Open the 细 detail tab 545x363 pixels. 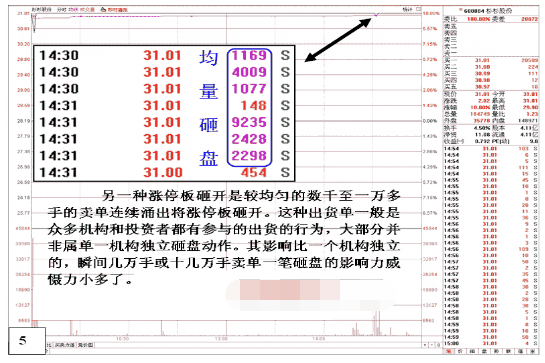tap(473, 352)
